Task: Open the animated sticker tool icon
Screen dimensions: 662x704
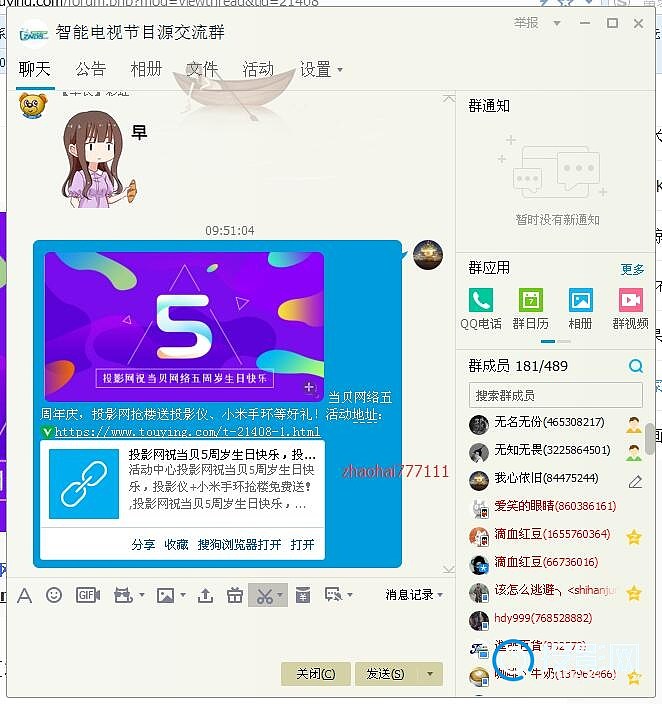Action: pyautogui.click(x=123, y=595)
